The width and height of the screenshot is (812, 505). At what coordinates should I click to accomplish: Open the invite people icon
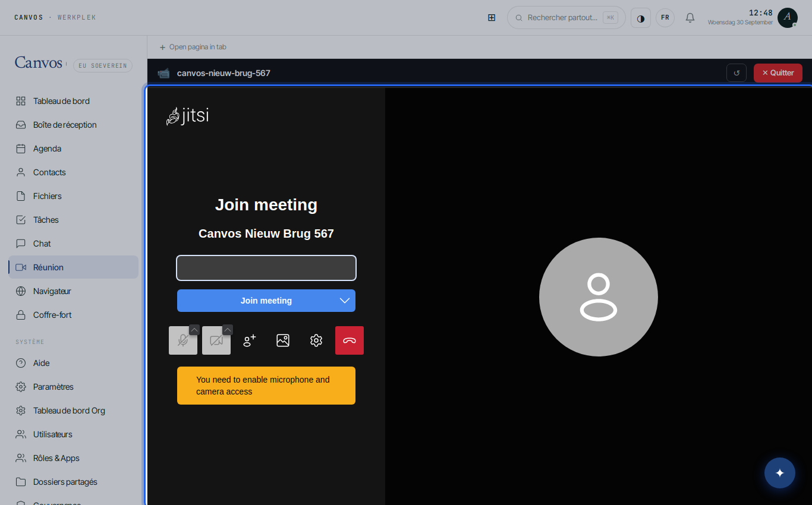pos(250,340)
